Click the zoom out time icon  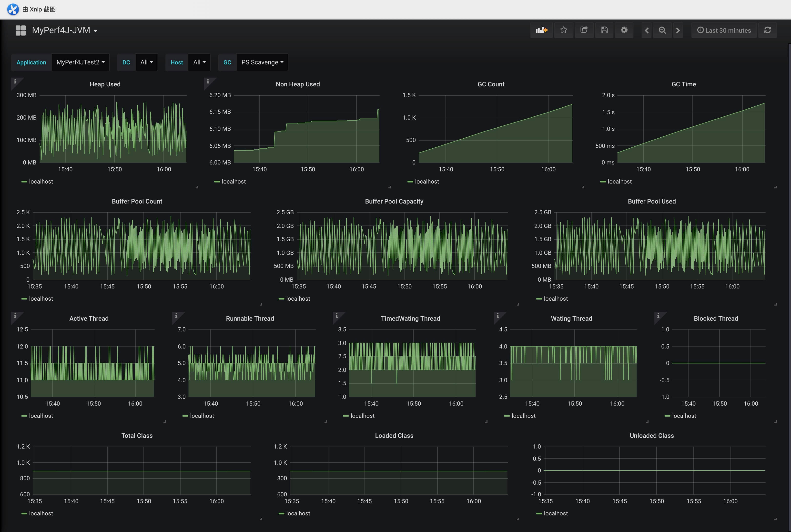point(662,30)
